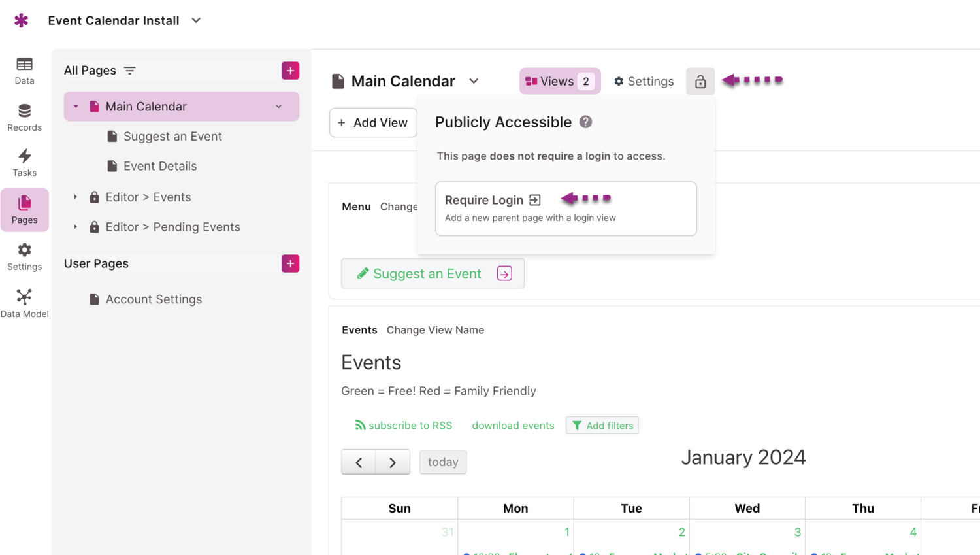This screenshot has width=980, height=555.
Task: Click the page lock access icon
Action: click(x=700, y=82)
